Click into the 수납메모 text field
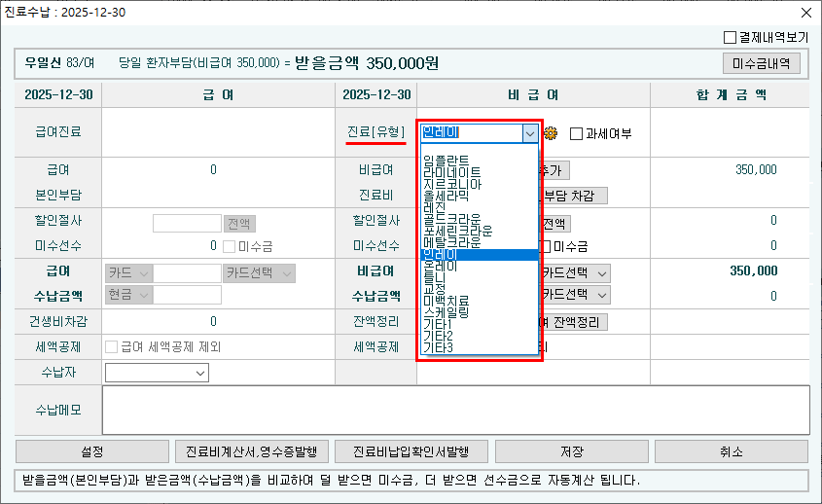The height and width of the screenshot is (504, 822). click(x=455, y=410)
